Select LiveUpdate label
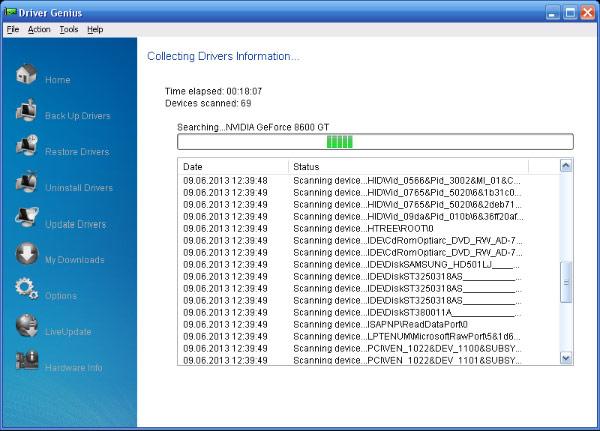The image size is (600, 431). 68,332
